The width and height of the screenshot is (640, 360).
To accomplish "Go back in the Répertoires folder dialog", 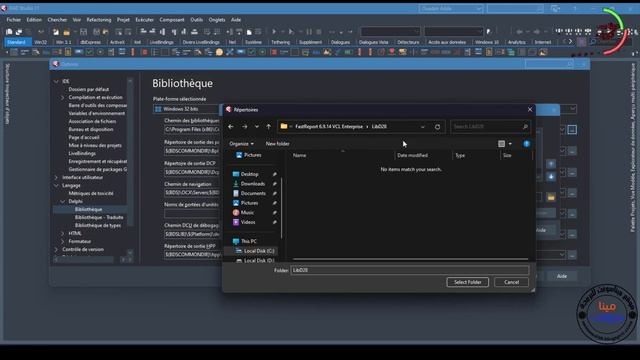I will pos(231,127).
